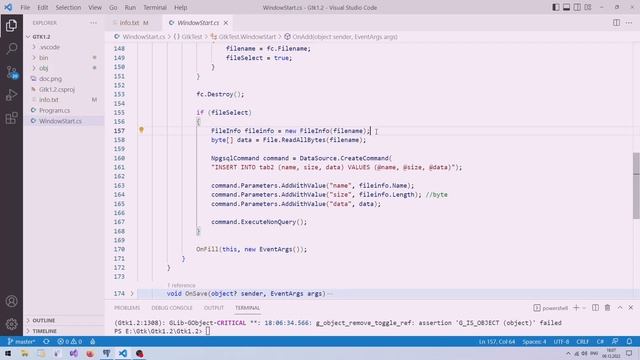Change indentation via Spaces: 4
This screenshot has width=640, height=360.
534,341
